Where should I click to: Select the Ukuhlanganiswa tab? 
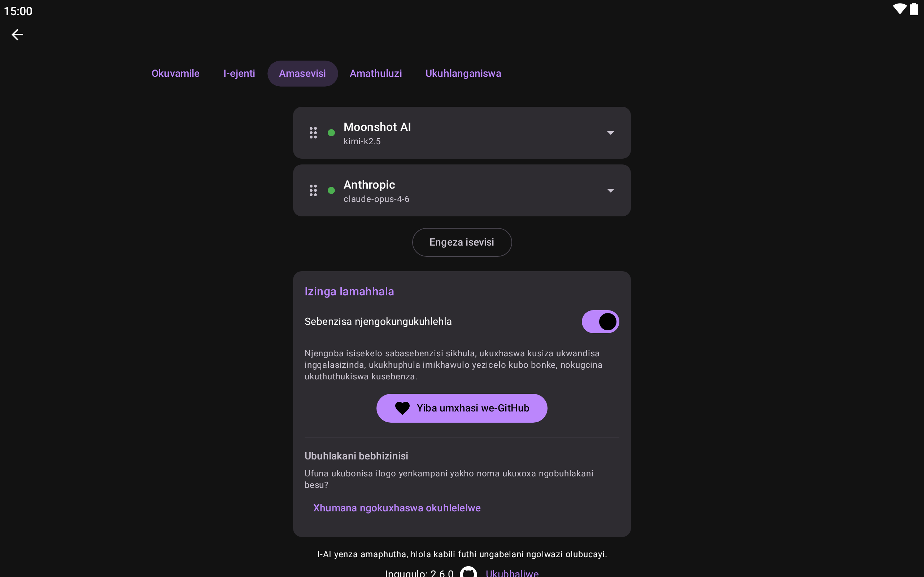463,73
